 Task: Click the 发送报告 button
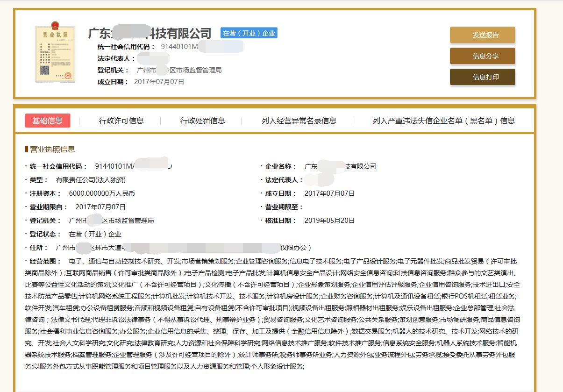click(482, 35)
